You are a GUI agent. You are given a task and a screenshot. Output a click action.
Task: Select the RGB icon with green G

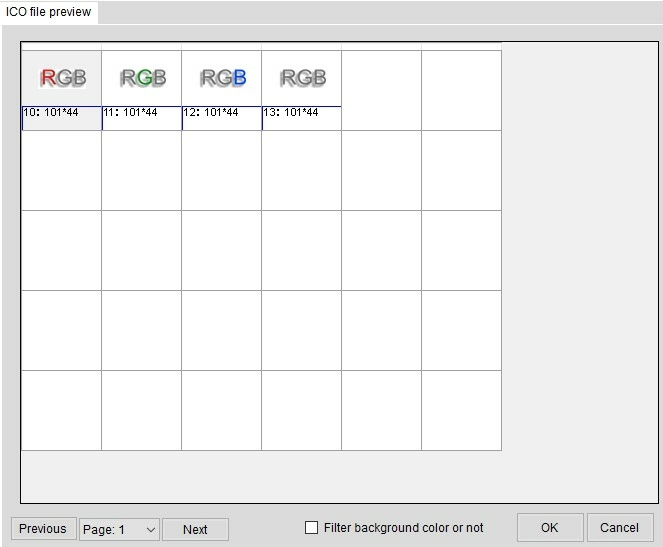pos(142,78)
